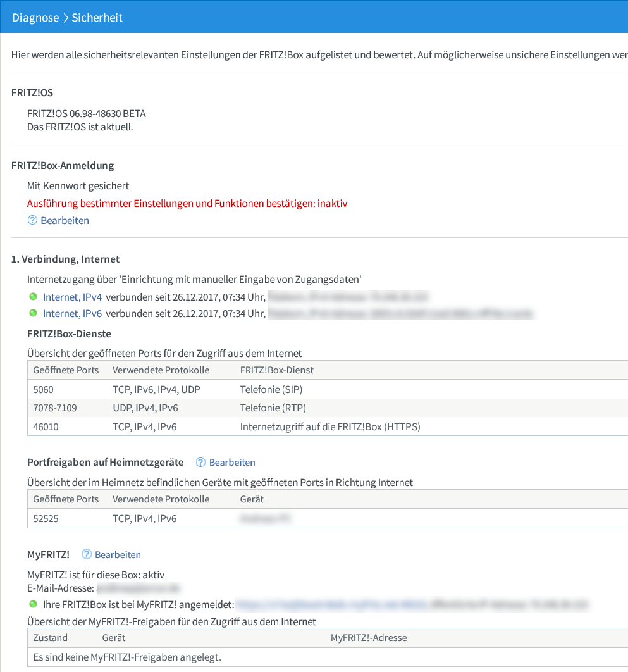Click blurred E-Mail-Adresse value
This screenshot has width=628, height=672.
point(139,588)
